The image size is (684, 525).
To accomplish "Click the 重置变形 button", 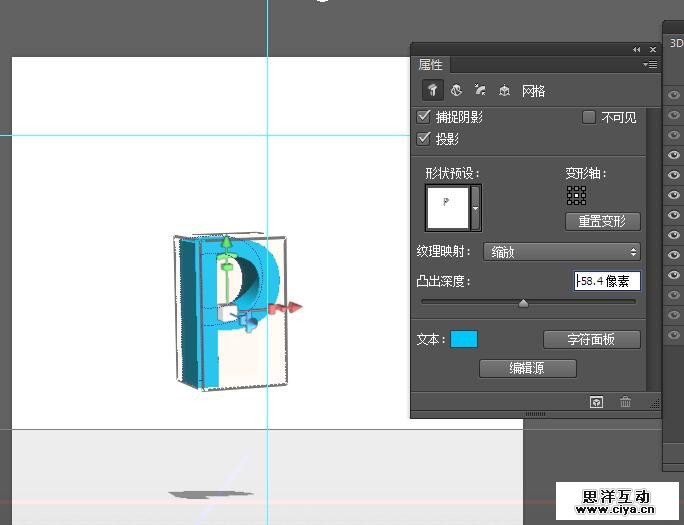I will pyautogui.click(x=602, y=221).
